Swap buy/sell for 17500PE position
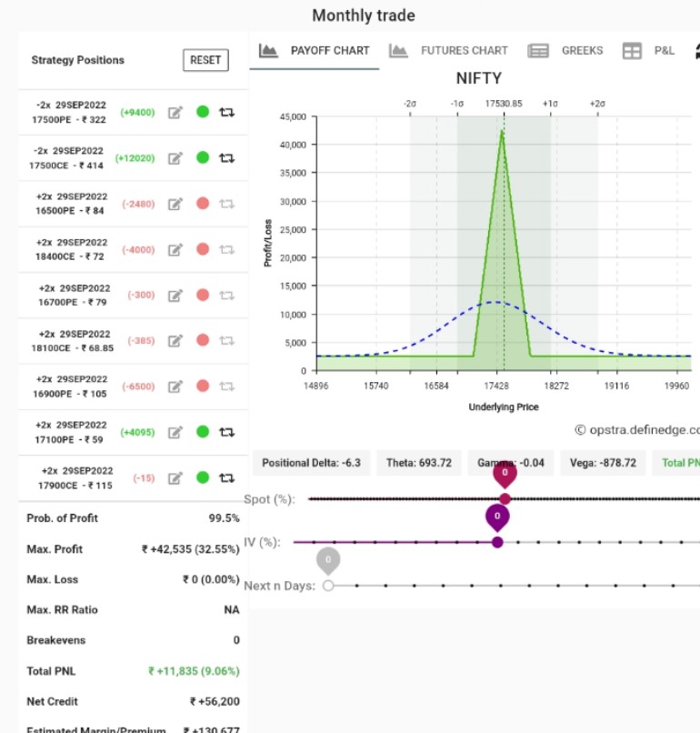This screenshot has height=733, width=700. pyautogui.click(x=226, y=112)
